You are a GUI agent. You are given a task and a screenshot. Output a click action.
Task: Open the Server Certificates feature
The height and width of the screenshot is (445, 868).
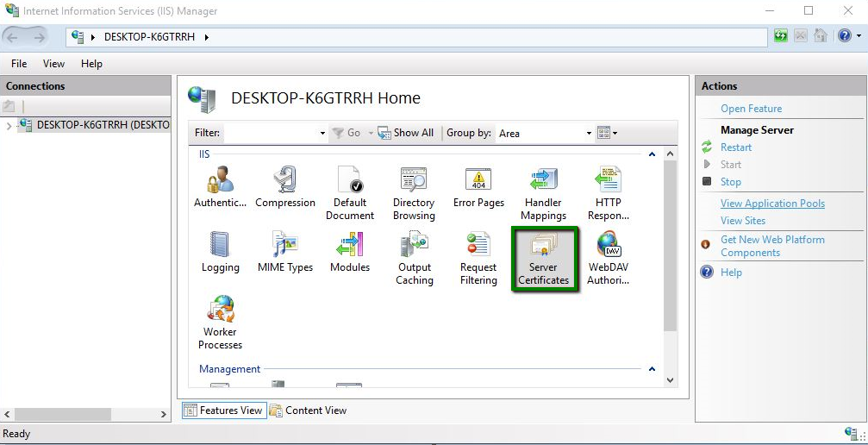point(543,260)
